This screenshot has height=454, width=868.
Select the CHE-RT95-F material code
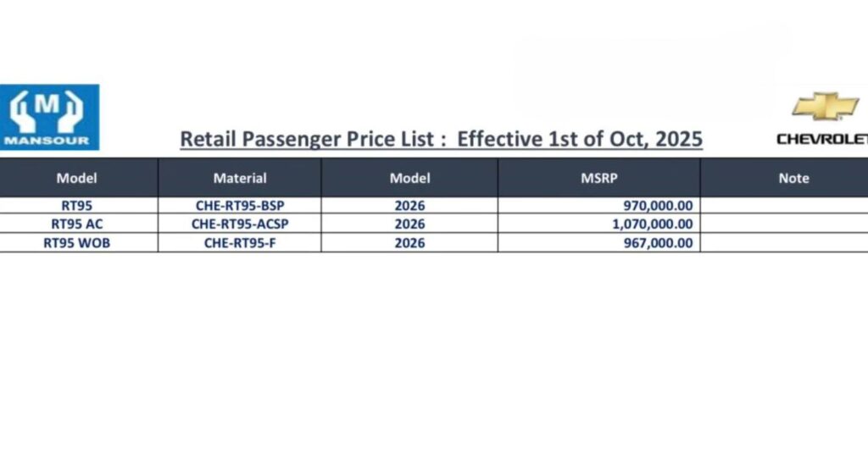point(240,243)
